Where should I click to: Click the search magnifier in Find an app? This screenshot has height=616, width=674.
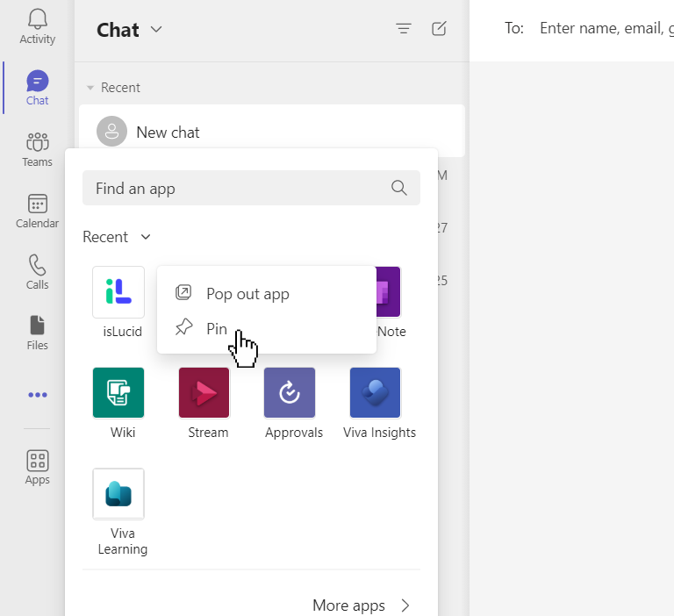399,188
